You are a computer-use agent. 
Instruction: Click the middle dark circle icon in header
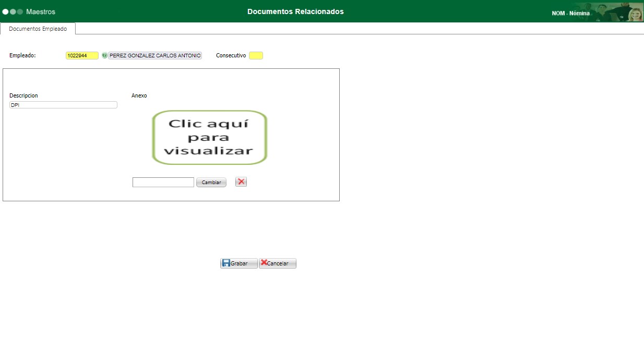click(x=11, y=10)
